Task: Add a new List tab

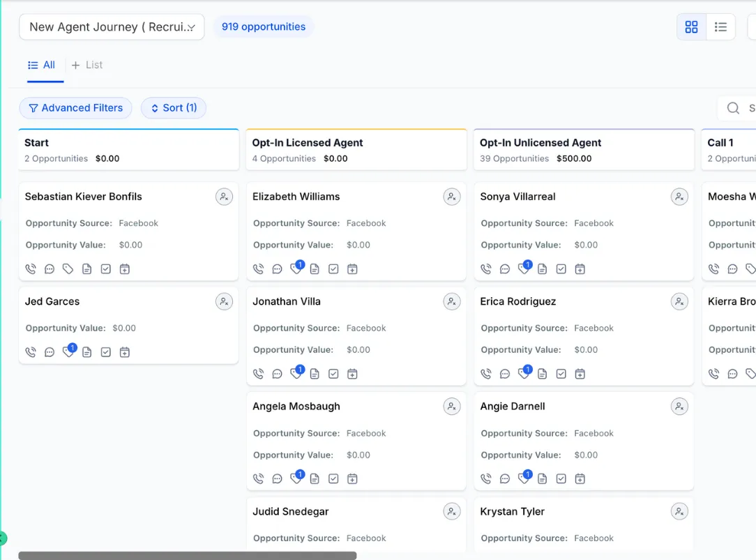Action: [87, 65]
